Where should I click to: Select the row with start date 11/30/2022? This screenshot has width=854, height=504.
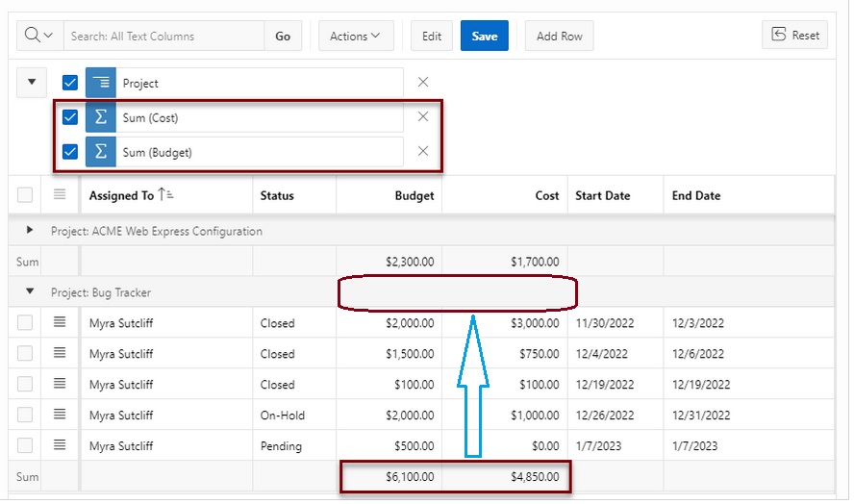(x=25, y=322)
